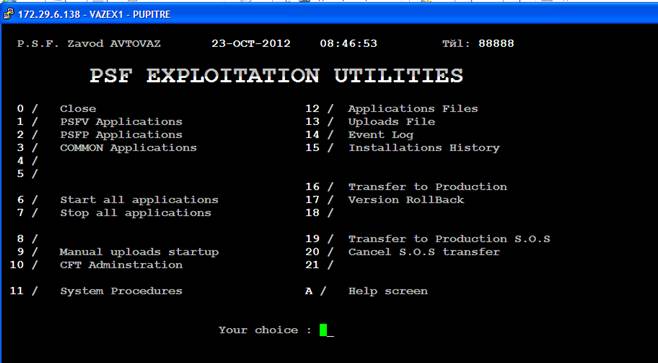Screen dimensions: 658x363
Task: Click 'Installations History' option
Action: (x=424, y=148)
